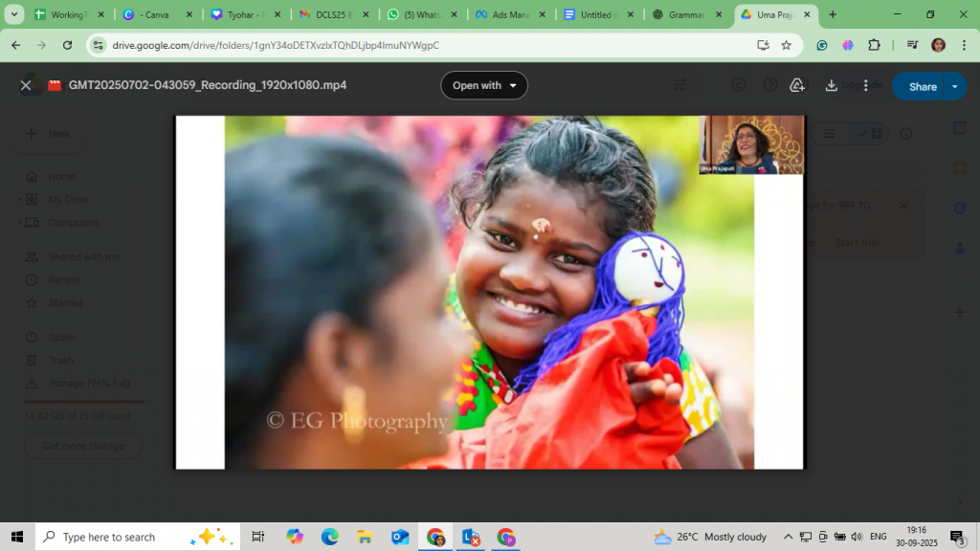Open the dropdown arrow beside Share
The width and height of the screenshot is (980, 551).
click(954, 86)
